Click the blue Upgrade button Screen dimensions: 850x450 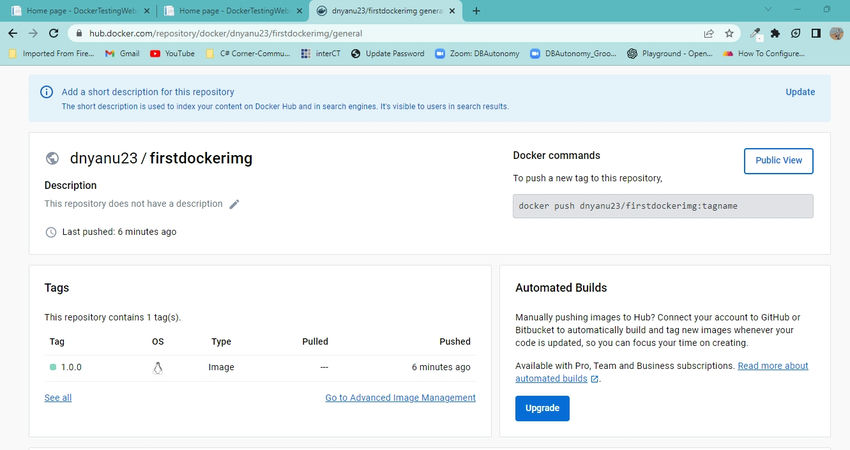coord(542,408)
